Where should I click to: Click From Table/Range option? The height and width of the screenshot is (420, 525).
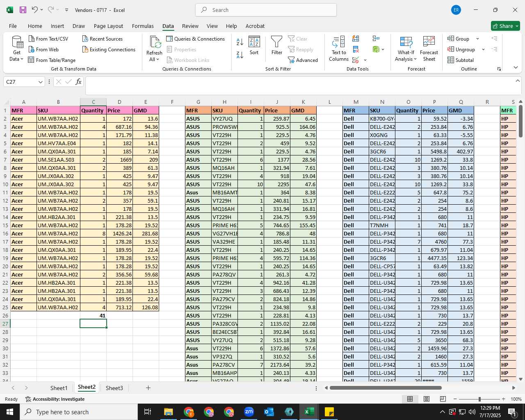click(52, 60)
